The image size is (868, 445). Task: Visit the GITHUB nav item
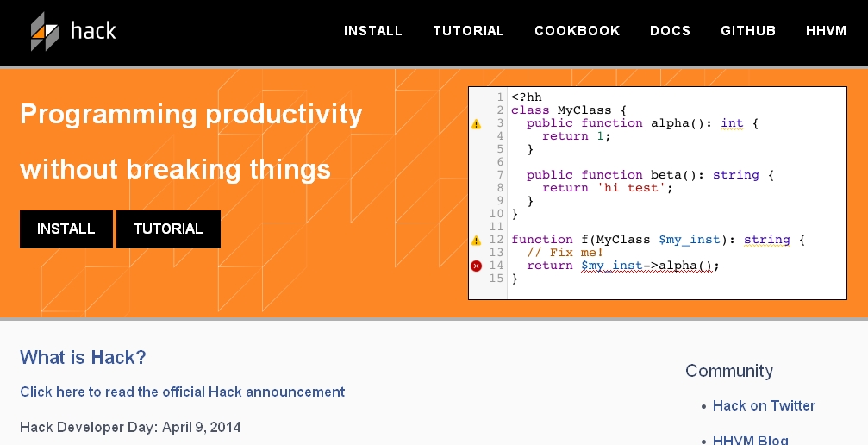point(748,31)
